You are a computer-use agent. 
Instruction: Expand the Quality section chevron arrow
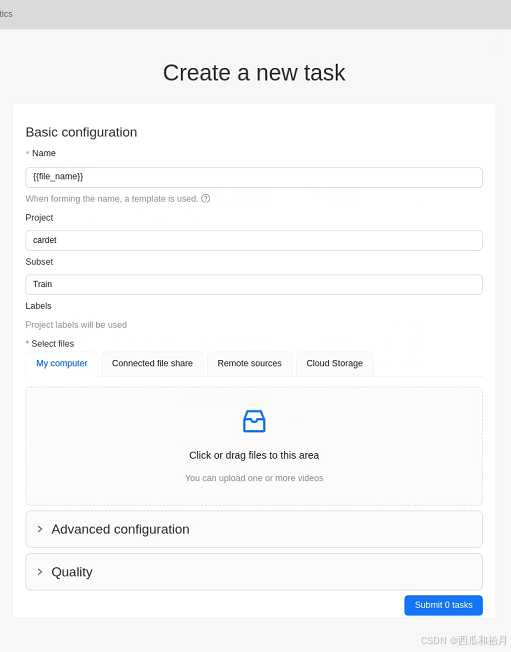point(40,572)
